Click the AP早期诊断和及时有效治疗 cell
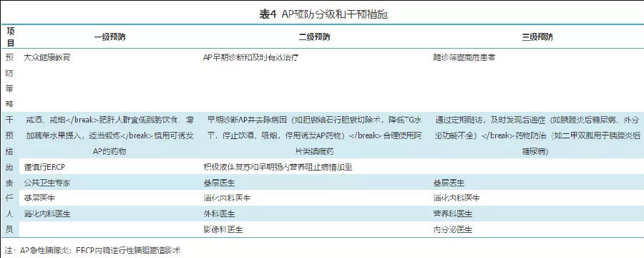Image resolution: width=644 pixels, height=258 pixels. 250,57
